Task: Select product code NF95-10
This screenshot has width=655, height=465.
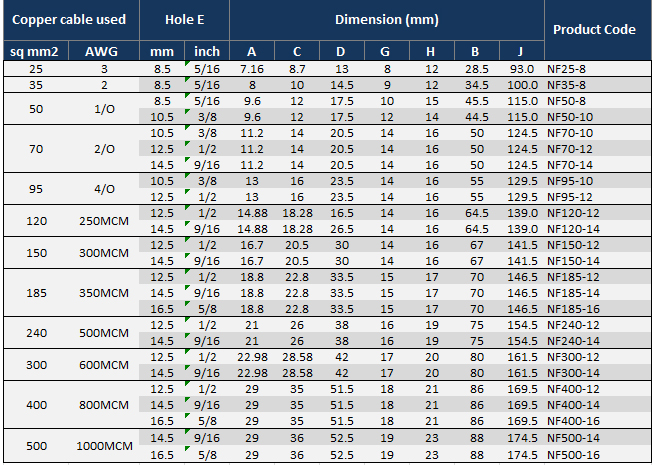Action: pos(570,181)
